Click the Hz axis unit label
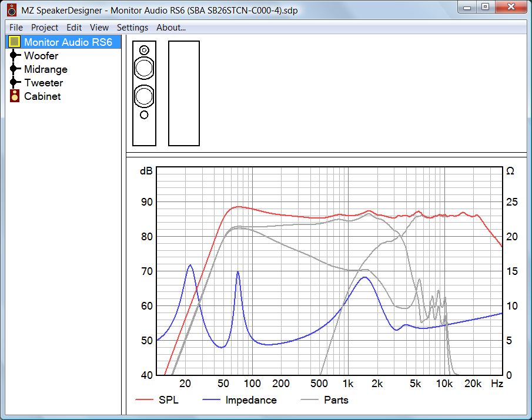Viewport: 532px width, 420px height. click(497, 384)
